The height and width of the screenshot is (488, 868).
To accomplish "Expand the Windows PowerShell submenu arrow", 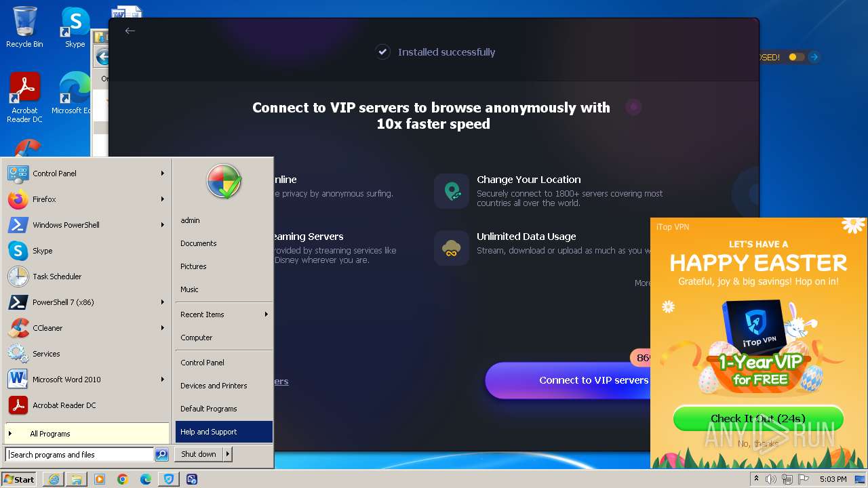I will click(163, 225).
